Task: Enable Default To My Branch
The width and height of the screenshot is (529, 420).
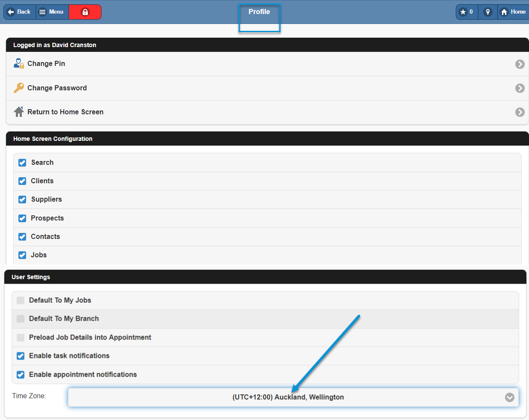Action: click(x=21, y=319)
